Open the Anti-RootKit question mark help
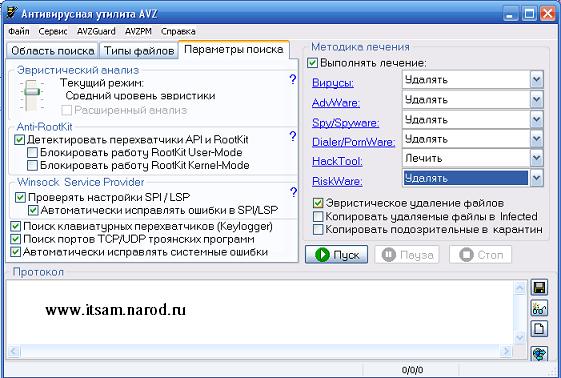 293,136
